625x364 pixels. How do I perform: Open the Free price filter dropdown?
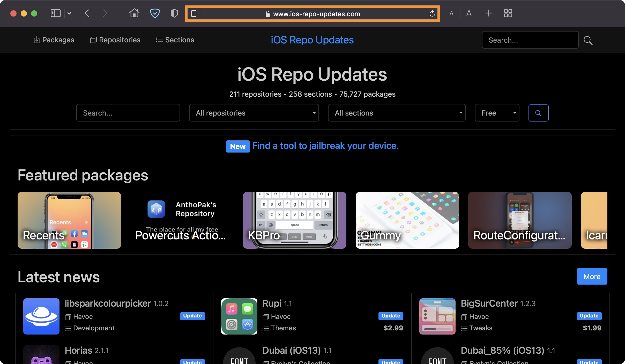point(497,113)
